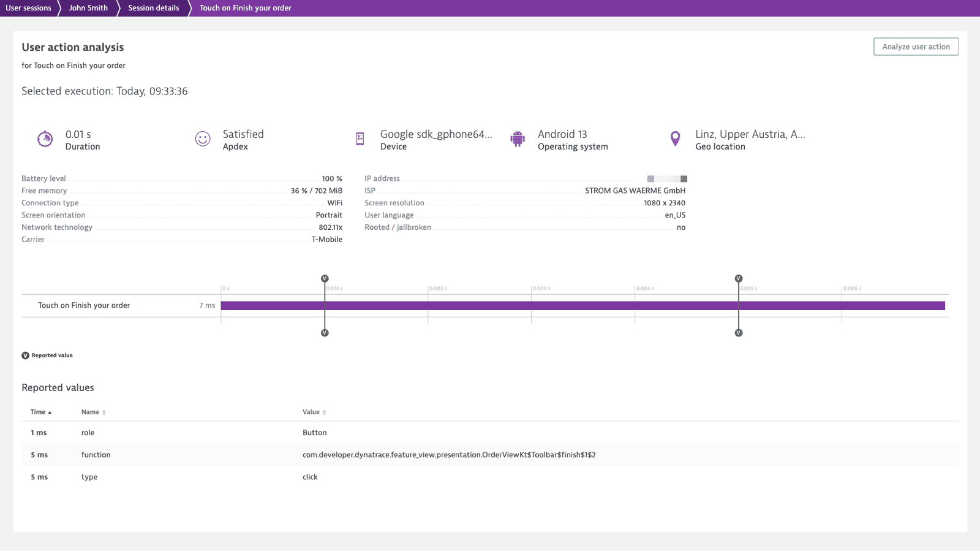Click the Rooted / jailbroken value no

coord(681,227)
